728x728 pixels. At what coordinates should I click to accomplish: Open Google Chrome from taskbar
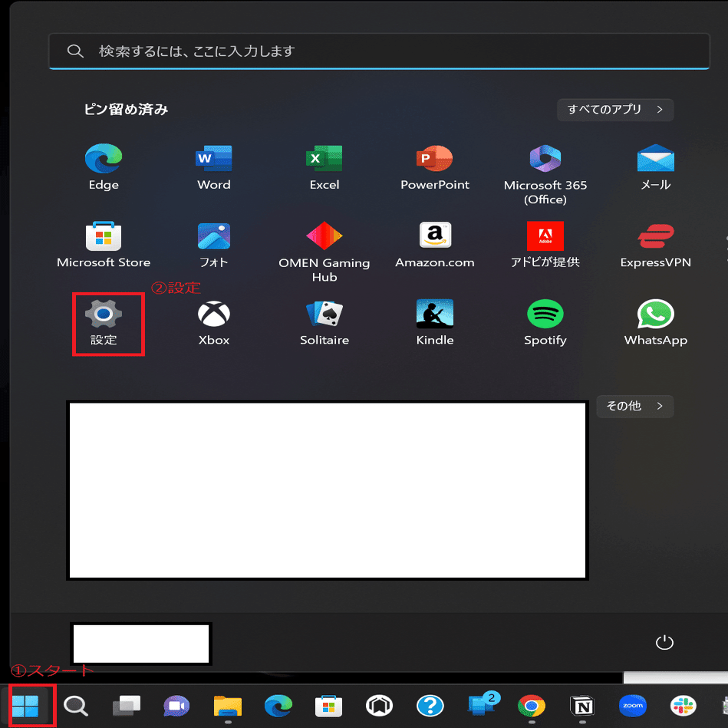531,707
